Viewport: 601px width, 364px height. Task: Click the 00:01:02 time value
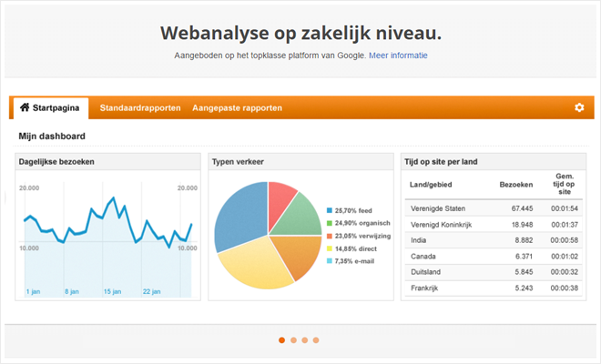565,257
